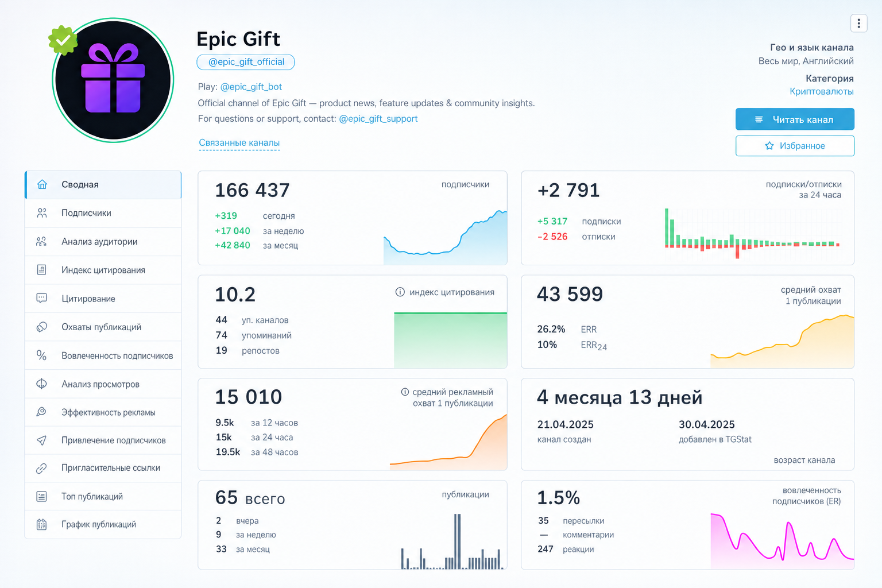Click the Читать канал button
The height and width of the screenshot is (588, 882).
(x=795, y=119)
